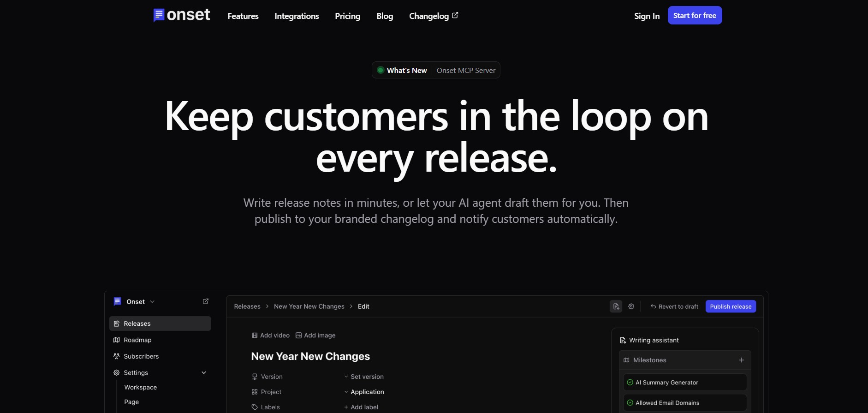
Task: Open the What's New Onset MCP Server announcement
Action: [x=436, y=70]
